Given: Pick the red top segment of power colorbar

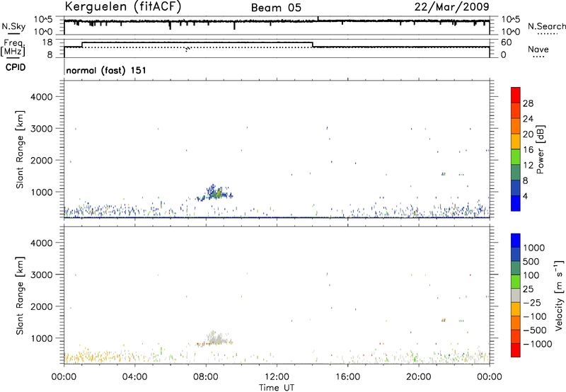Looking at the screenshot, I should 516,95.
